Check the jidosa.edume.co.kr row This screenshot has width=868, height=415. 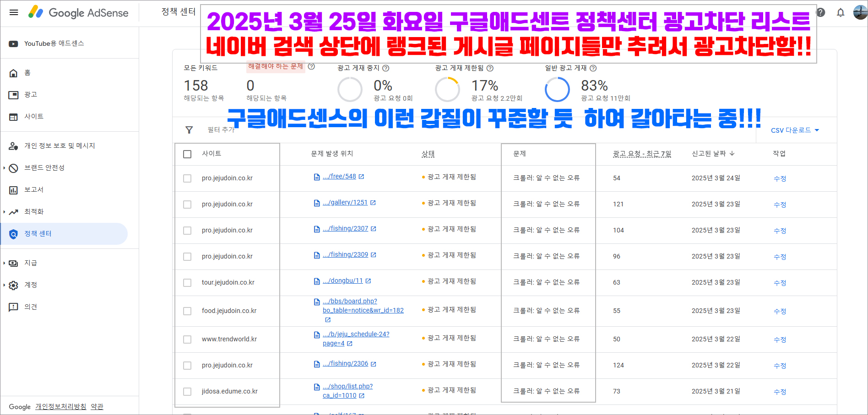[187, 392]
